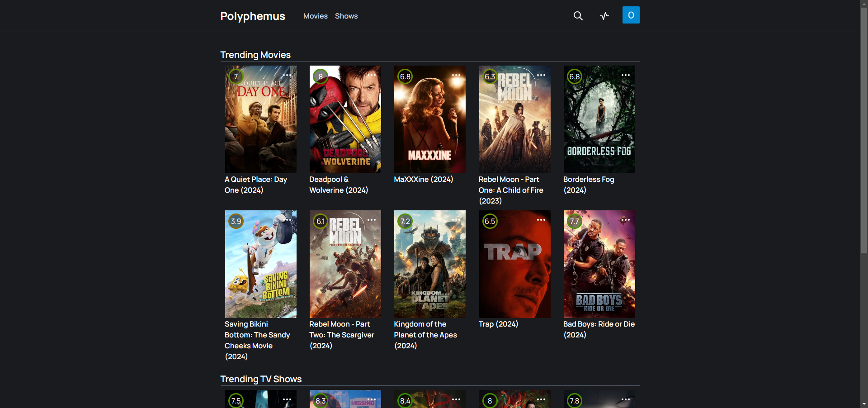Click the page vertical scrollbar thumb
The width and height of the screenshot is (868, 408).
click(864, 130)
